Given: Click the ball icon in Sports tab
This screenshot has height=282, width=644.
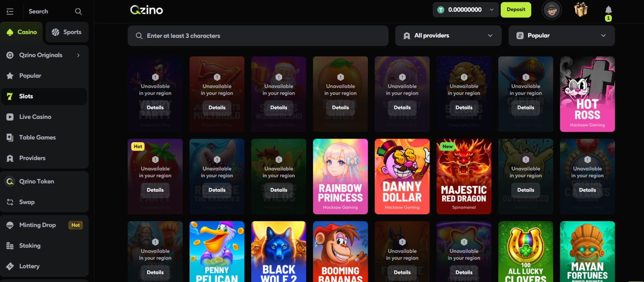Looking at the screenshot, I should tap(56, 32).
